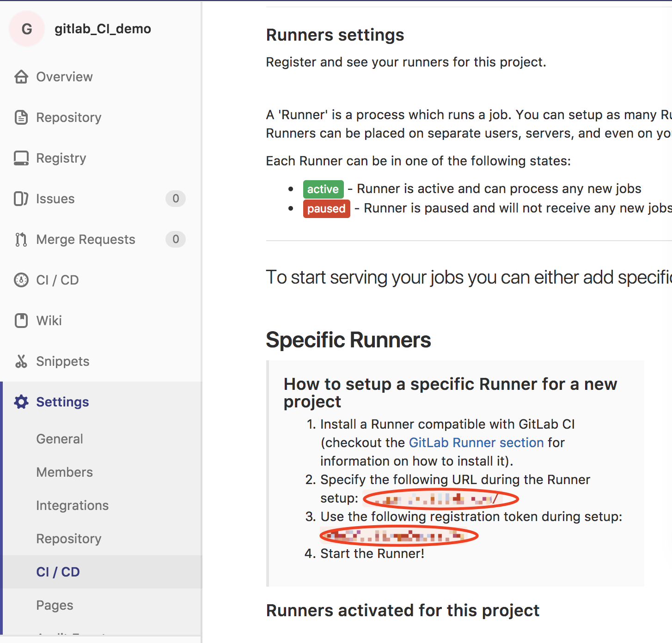The height and width of the screenshot is (643, 672).
Task: Click the Merge Requests count badge 0
Action: [176, 239]
